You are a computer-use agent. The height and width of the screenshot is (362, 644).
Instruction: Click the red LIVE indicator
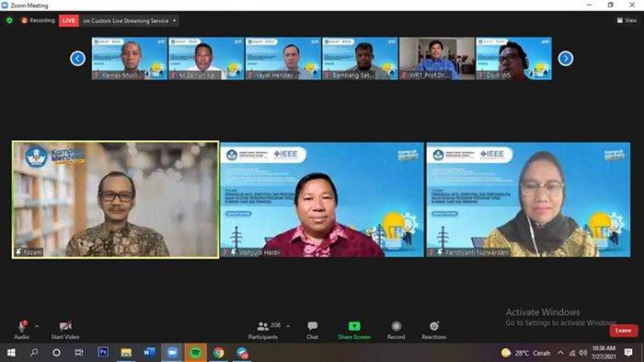(69, 20)
